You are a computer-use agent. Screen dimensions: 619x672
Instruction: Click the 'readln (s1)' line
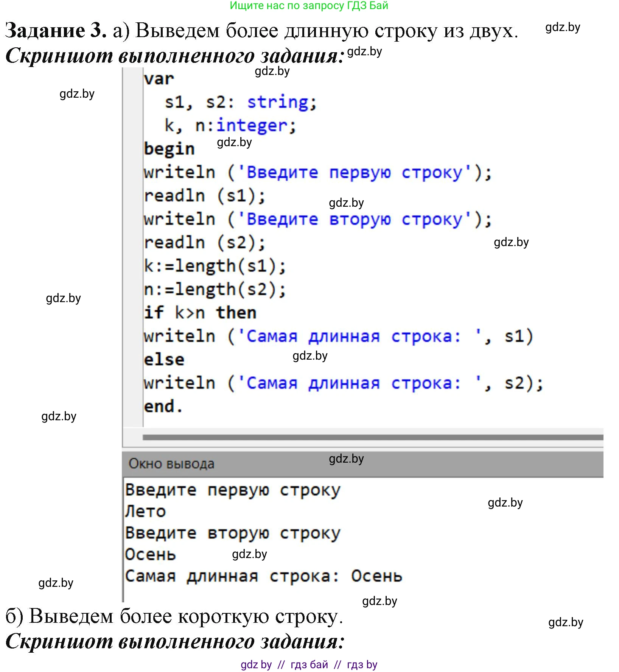click(x=204, y=196)
